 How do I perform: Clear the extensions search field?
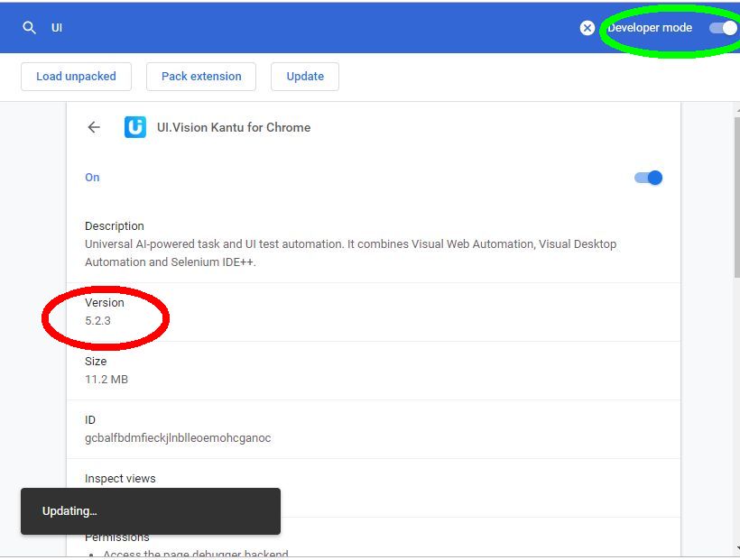(x=587, y=28)
